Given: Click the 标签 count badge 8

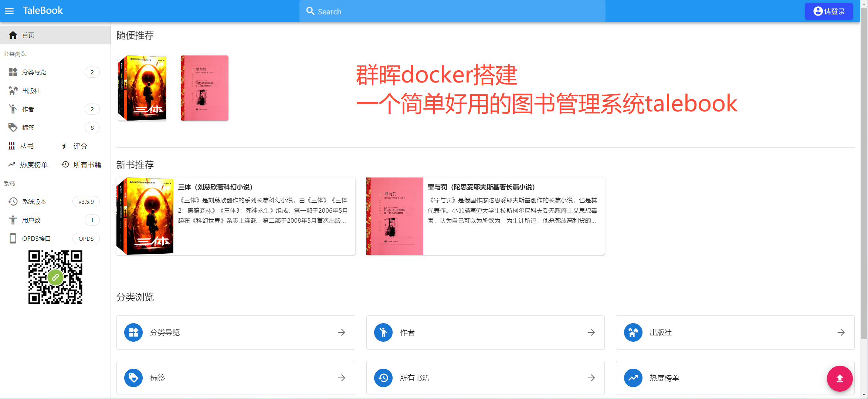Looking at the screenshot, I should [x=92, y=128].
